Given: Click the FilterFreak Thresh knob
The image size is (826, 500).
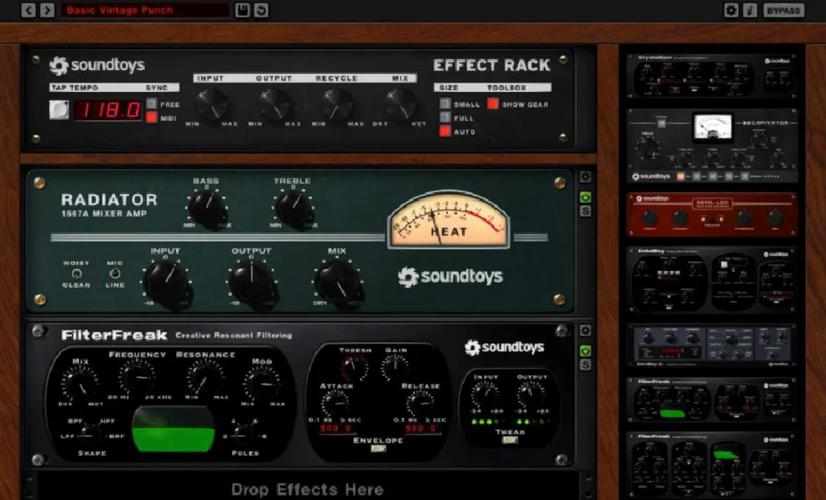Looking at the screenshot, I should pyautogui.click(x=355, y=367).
